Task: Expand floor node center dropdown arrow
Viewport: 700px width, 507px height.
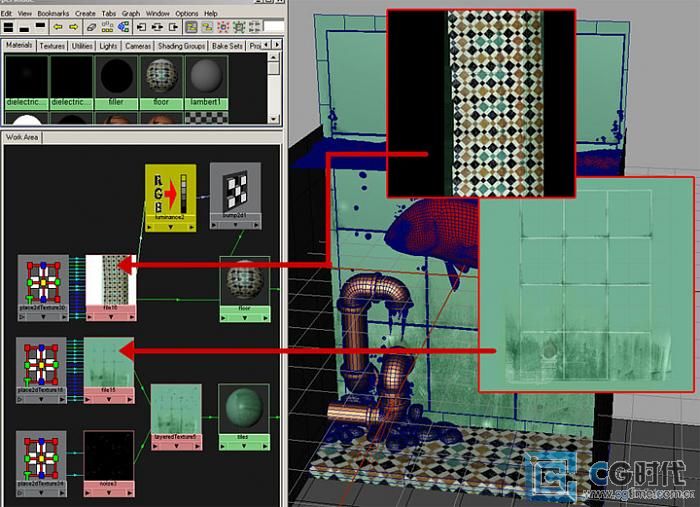Action: click(245, 318)
